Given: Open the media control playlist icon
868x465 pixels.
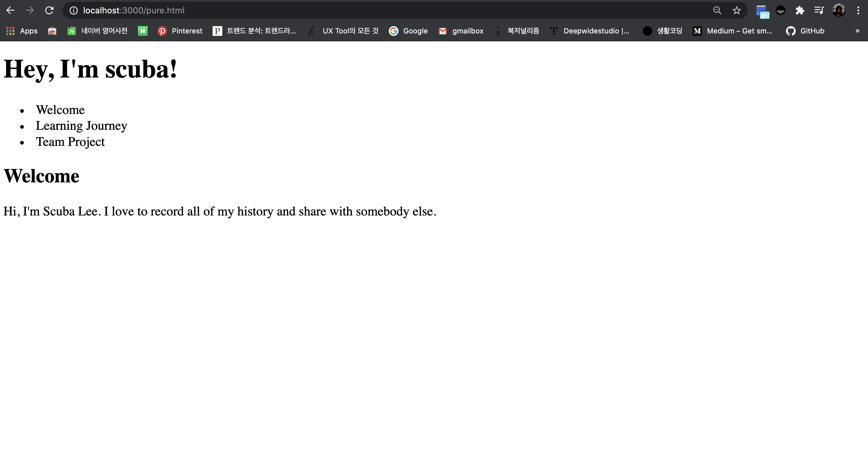Looking at the screenshot, I should (819, 10).
